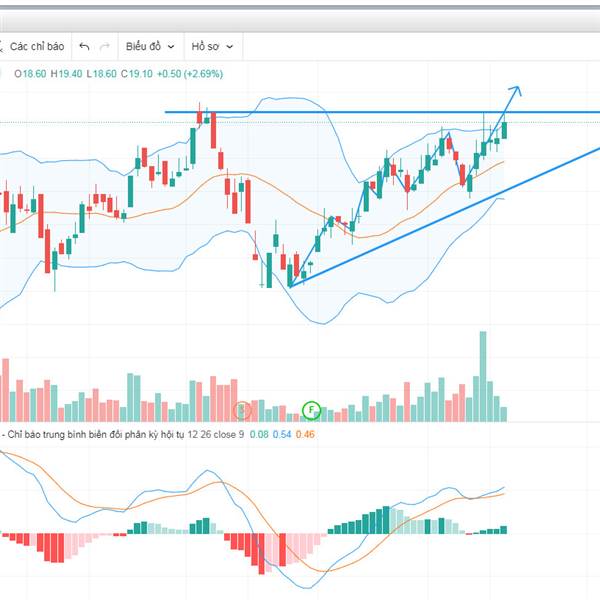This screenshot has height=600, width=600.
Task: Select the MACD value 0.08
Action: (259, 435)
